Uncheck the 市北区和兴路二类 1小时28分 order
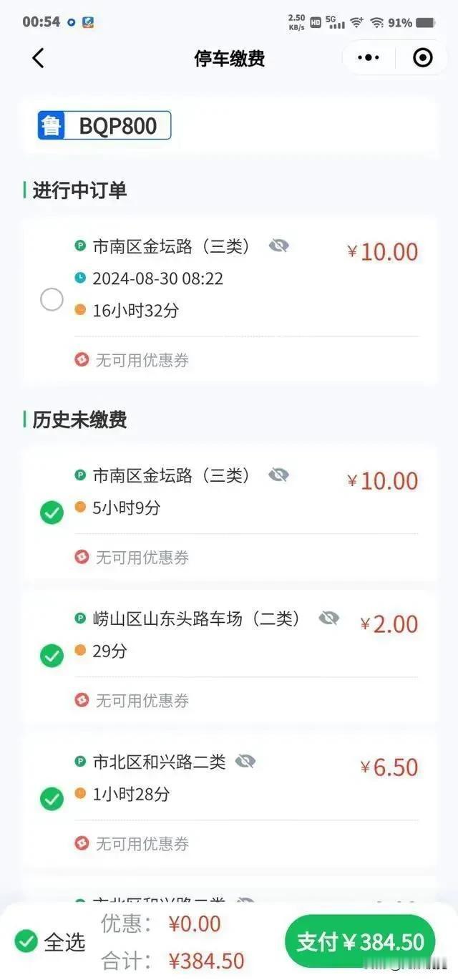 click(52, 799)
